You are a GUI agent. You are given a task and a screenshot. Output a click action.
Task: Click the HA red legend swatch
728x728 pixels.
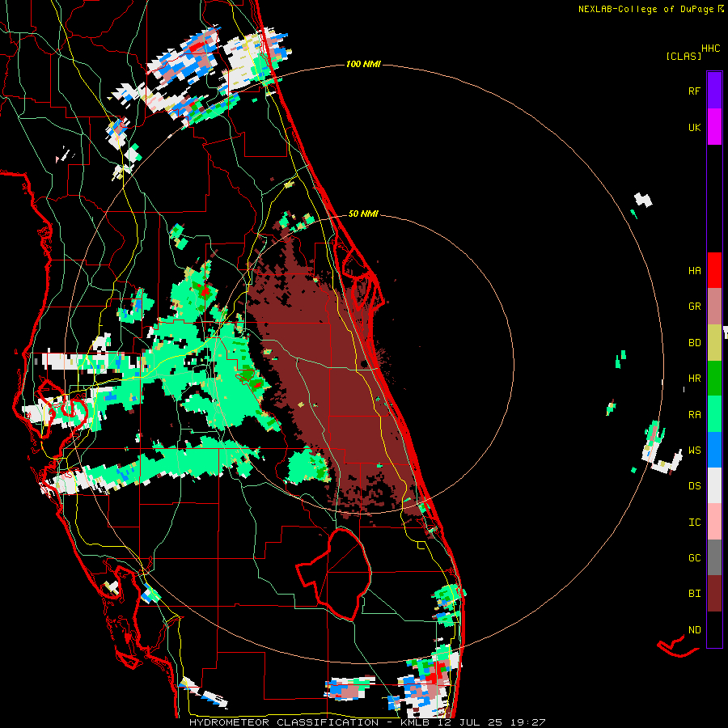(x=714, y=270)
